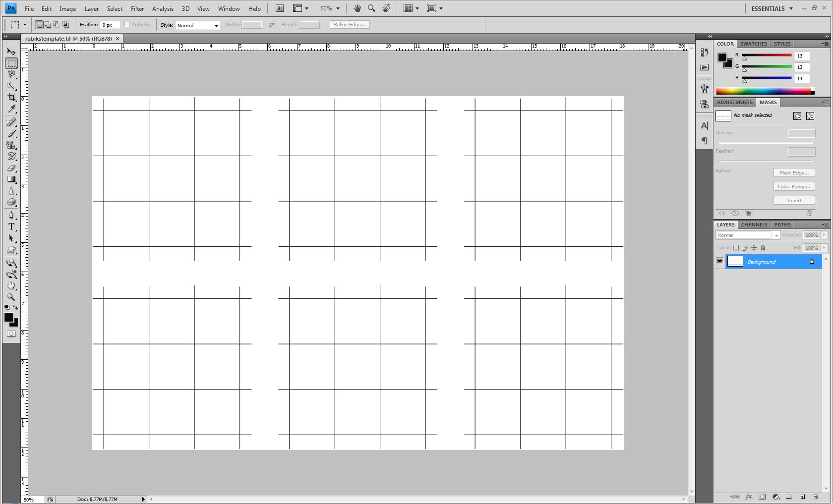The image size is (833, 504).
Task: Select the History Brush tool
Action: (11, 157)
